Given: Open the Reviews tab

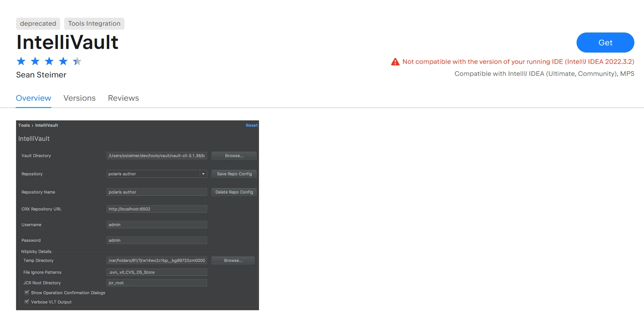Looking at the screenshot, I should pyautogui.click(x=123, y=98).
